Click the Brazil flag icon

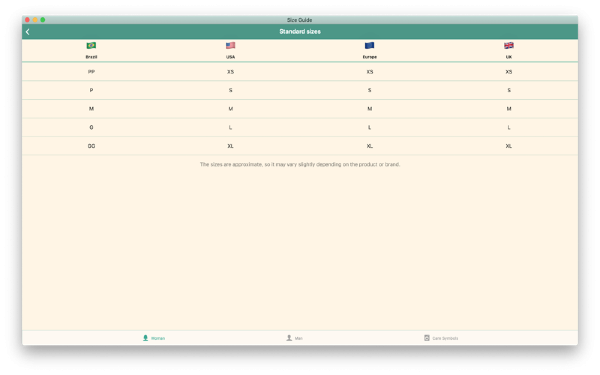click(x=91, y=46)
